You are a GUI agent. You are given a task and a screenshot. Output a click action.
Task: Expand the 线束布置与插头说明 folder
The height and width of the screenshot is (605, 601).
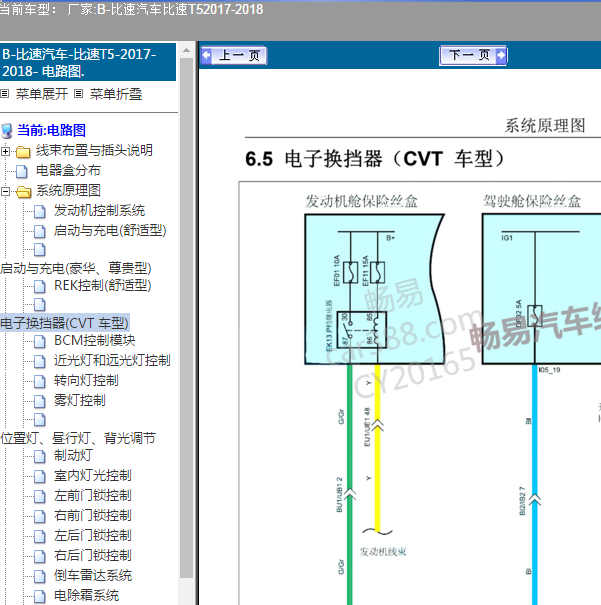(5, 151)
